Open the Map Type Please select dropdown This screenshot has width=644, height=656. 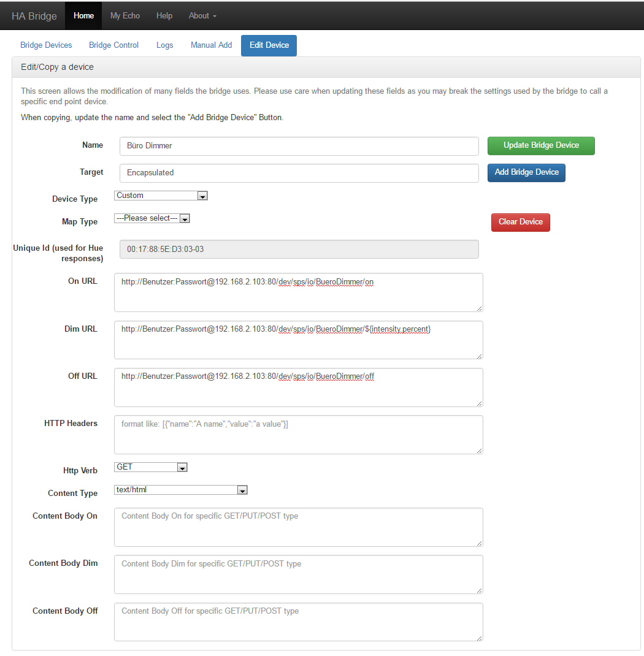point(152,218)
